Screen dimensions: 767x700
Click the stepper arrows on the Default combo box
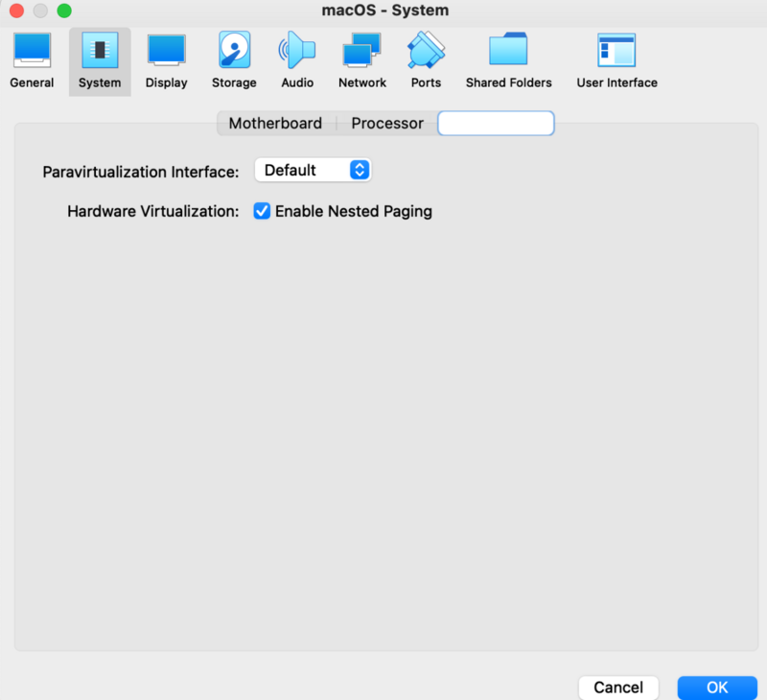[359, 170]
